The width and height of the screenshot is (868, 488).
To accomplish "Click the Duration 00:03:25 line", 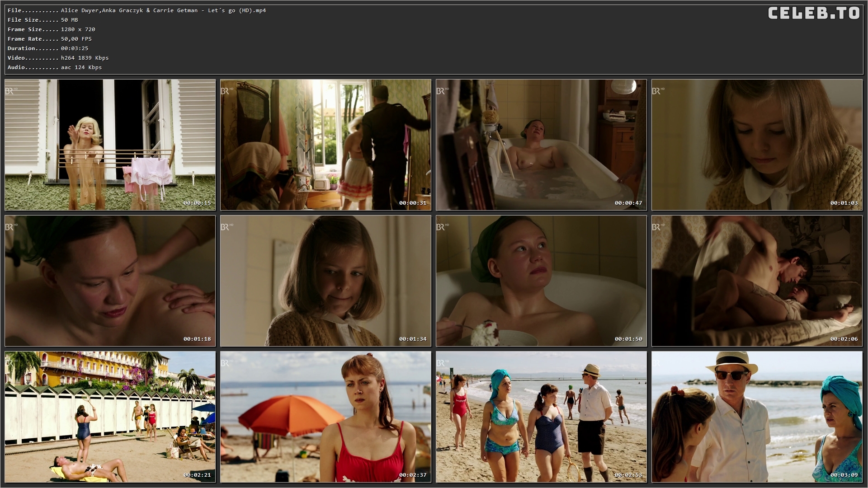I will [x=48, y=48].
